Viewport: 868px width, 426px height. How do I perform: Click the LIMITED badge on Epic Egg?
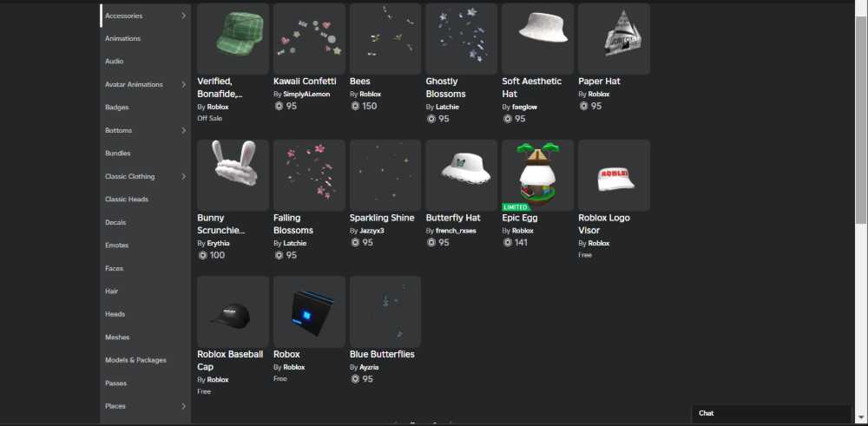click(x=516, y=206)
